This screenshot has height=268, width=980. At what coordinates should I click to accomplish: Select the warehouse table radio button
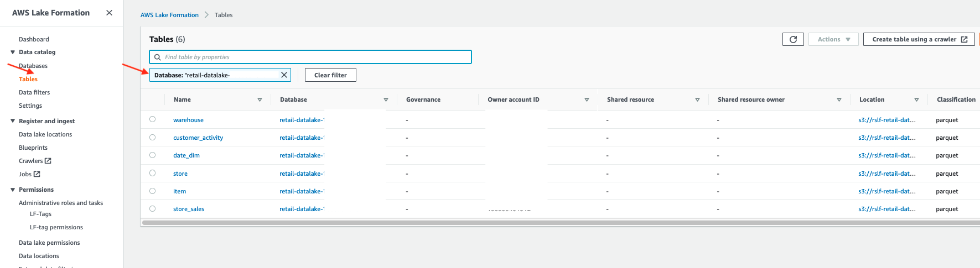point(152,119)
